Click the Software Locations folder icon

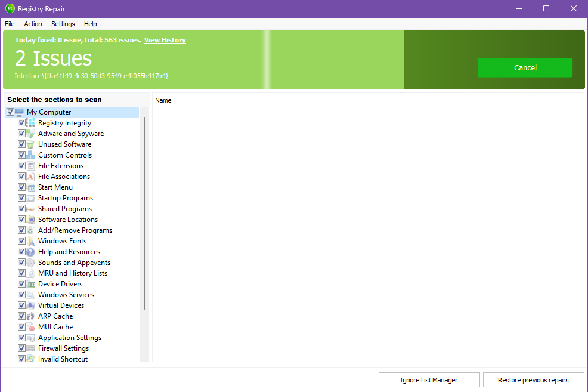31,220
